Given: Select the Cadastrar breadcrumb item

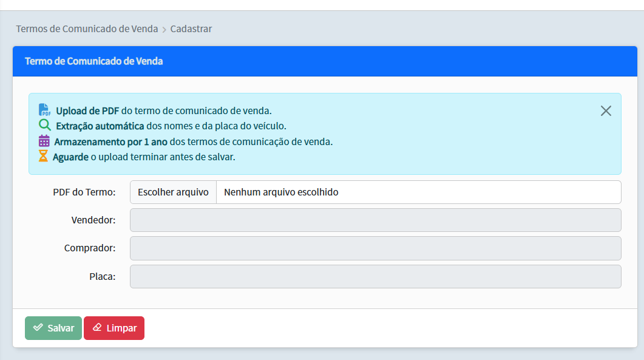Looking at the screenshot, I should coord(191,29).
